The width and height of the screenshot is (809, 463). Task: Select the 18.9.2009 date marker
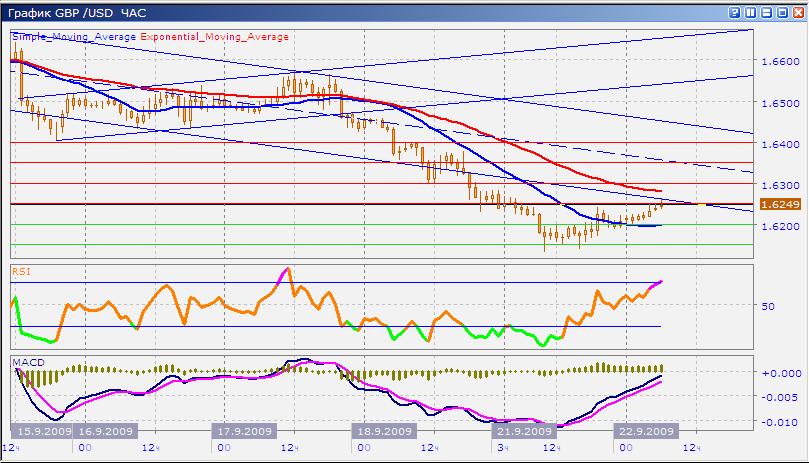(382, 432)
